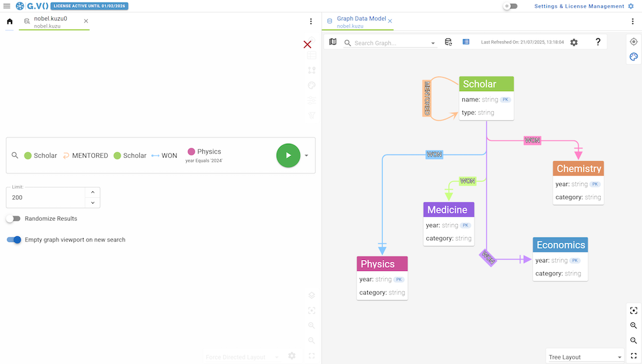Image resolution: width=642 pixels, height=364 pixels.
Task: Disable Empty graph viewport on new search
Action: [13, 240]
